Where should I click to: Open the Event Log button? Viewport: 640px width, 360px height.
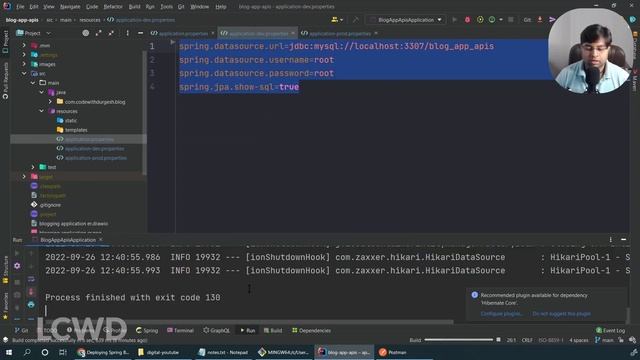[610, 330]
